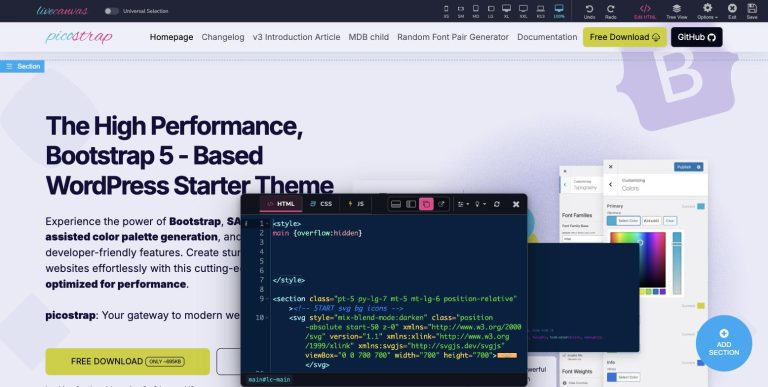The height and width of the screenshot is (387, 768).
Task: Dock the code editor to side
Action: coord(411,204)
